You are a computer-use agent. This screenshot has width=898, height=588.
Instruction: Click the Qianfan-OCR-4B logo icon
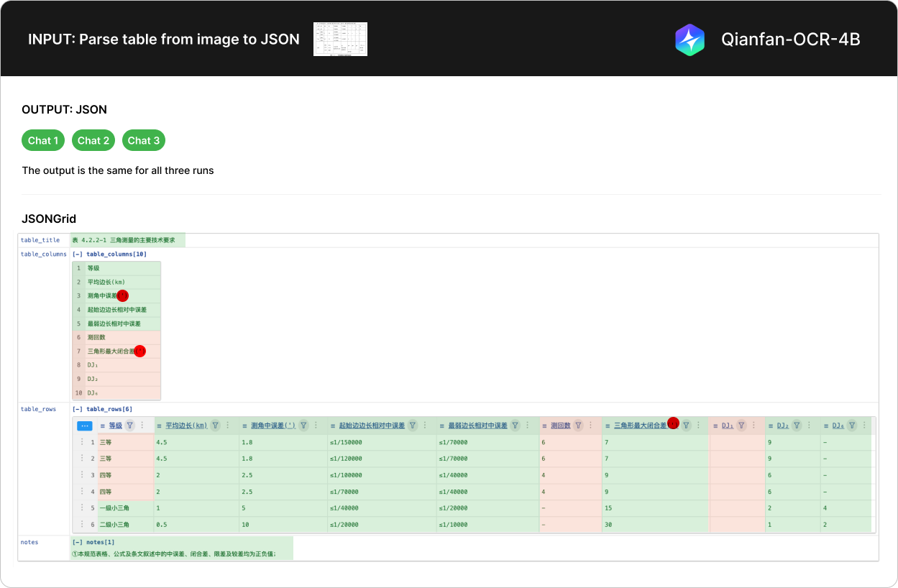pyautogui.click(x=689, y=40)
